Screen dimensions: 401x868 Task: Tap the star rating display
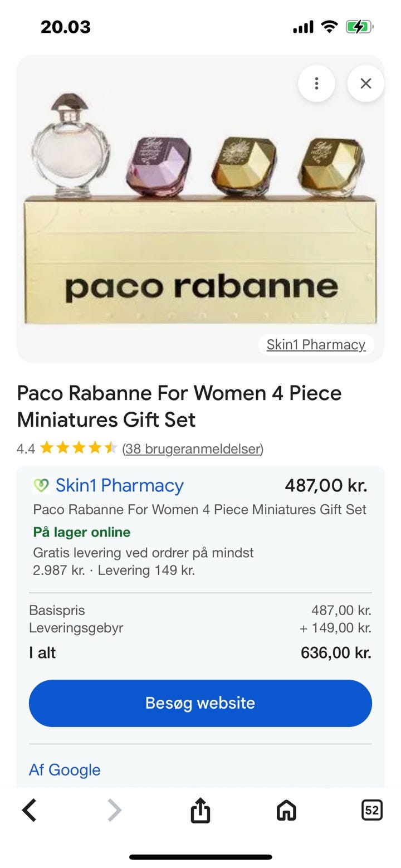78,448
